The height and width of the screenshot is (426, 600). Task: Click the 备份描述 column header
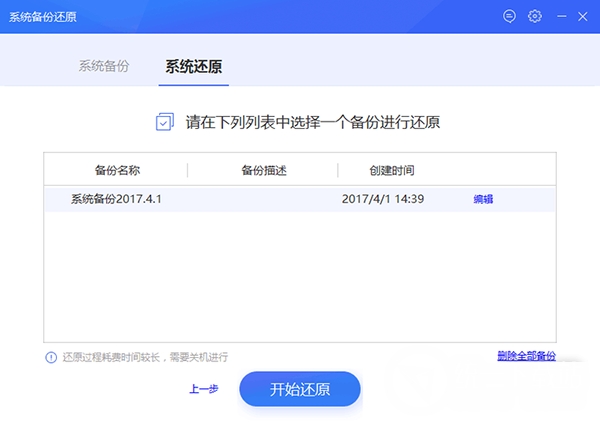[x=264, y=170]
